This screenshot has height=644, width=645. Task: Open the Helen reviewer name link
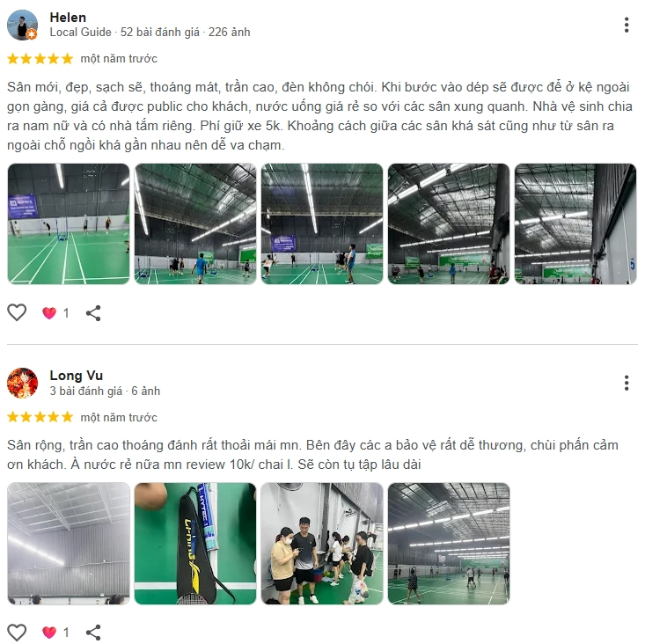pyautogui.click(x=68, y=18)
